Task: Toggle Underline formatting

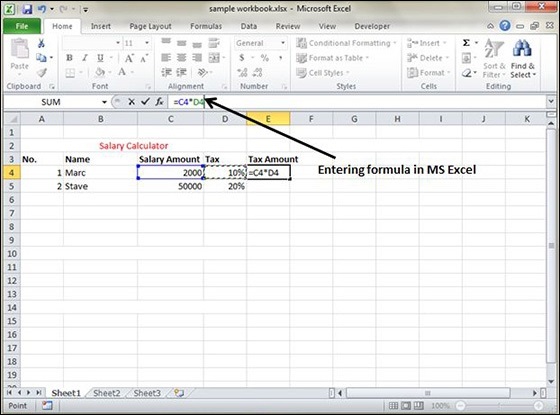Action: point(100,58)
